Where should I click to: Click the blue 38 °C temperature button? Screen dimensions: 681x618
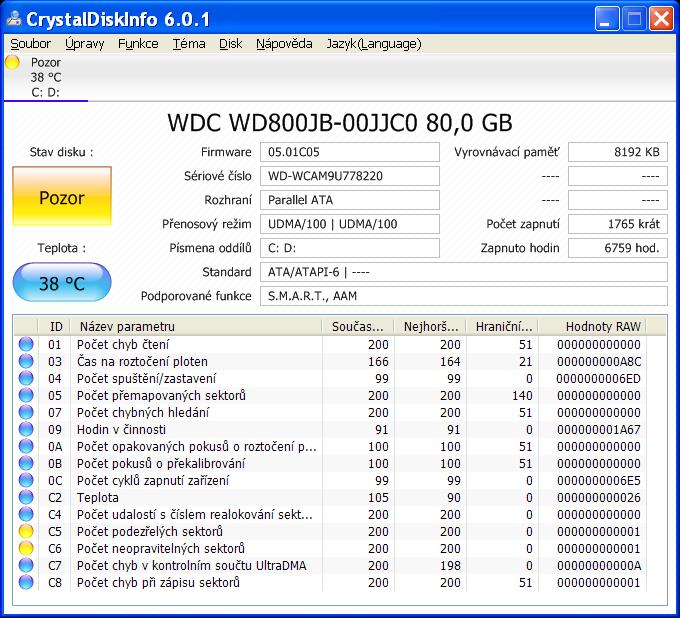point(62,283)
